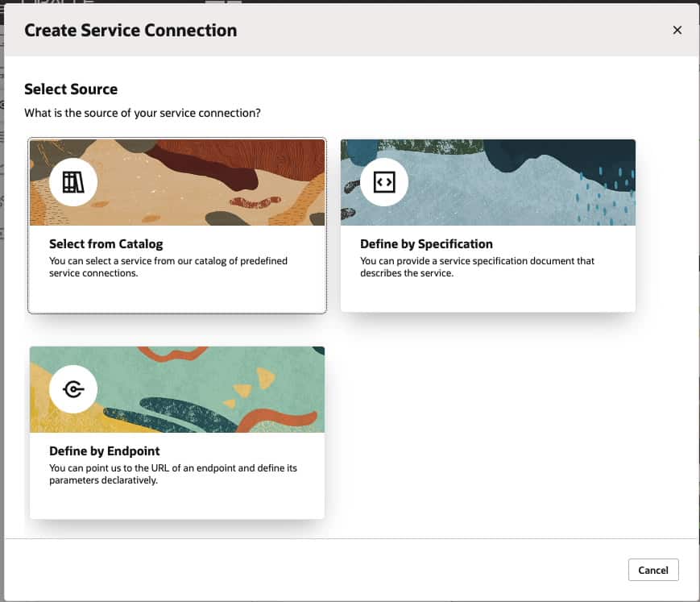Choose the Select from Catalog option
This screenshot has height=602, width=700.
click(x=177, y=226)
